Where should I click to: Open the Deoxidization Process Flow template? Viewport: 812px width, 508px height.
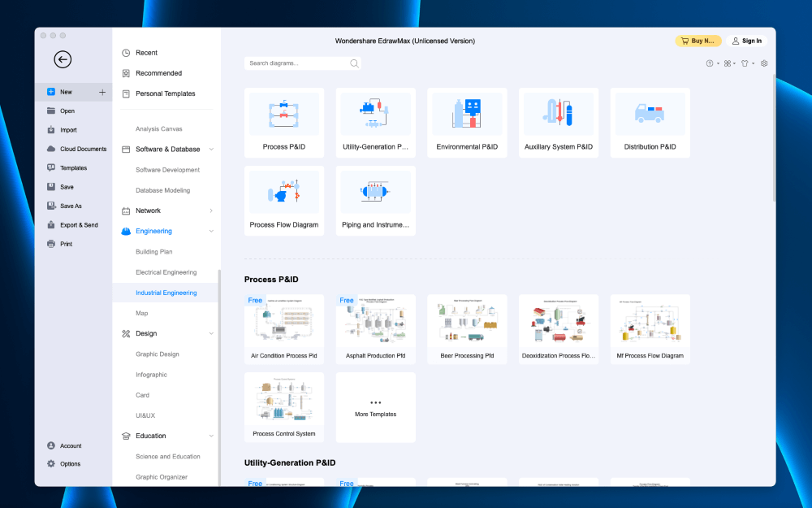[559, 329]
